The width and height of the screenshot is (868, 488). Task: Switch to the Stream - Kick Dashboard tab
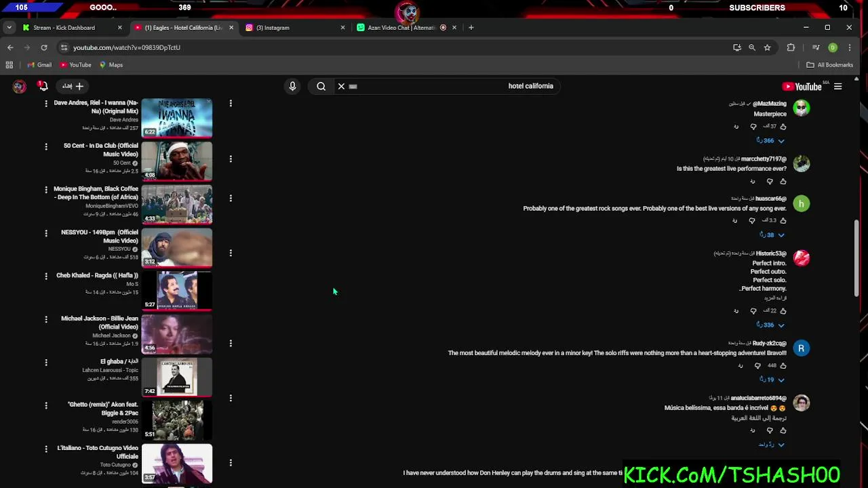click(x=72, y=28)
